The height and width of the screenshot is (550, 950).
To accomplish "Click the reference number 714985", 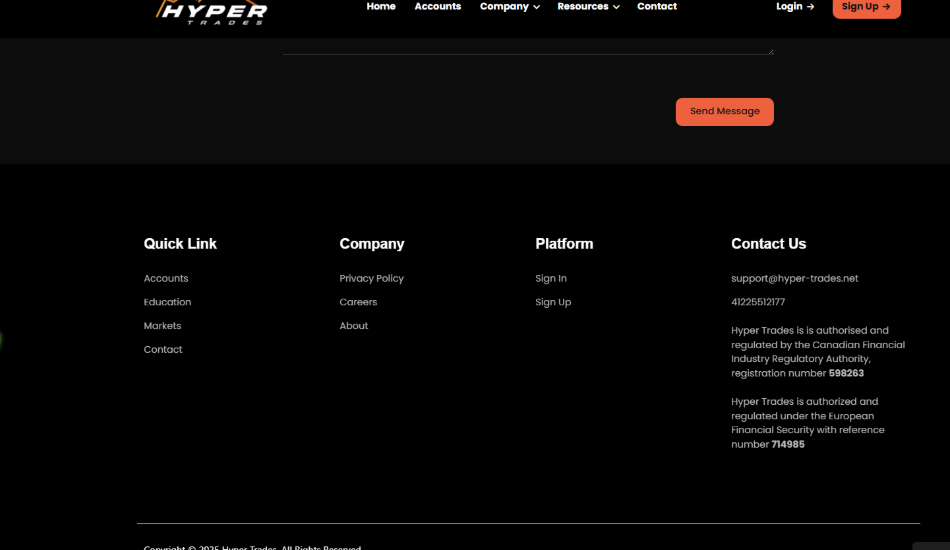I will click(x=788, y=445).
